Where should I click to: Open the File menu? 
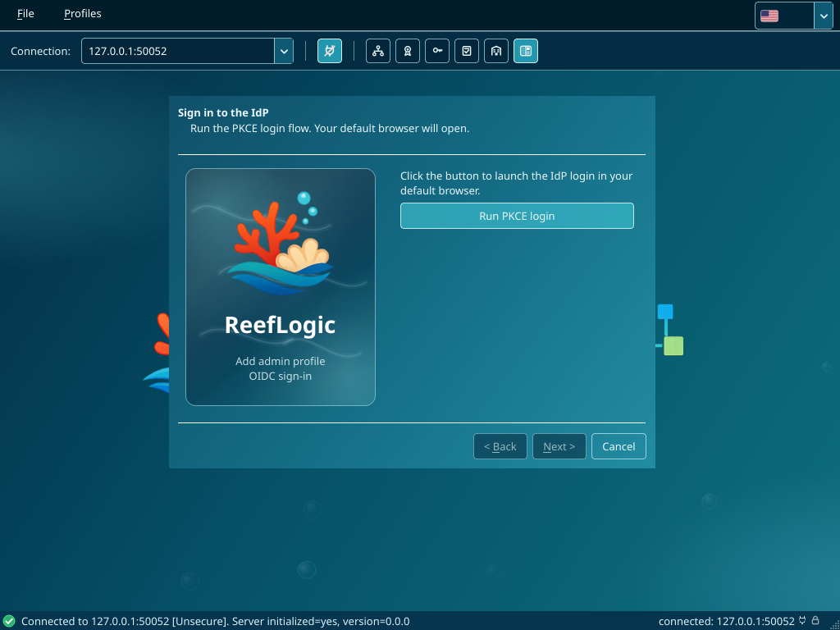[25, 14]
